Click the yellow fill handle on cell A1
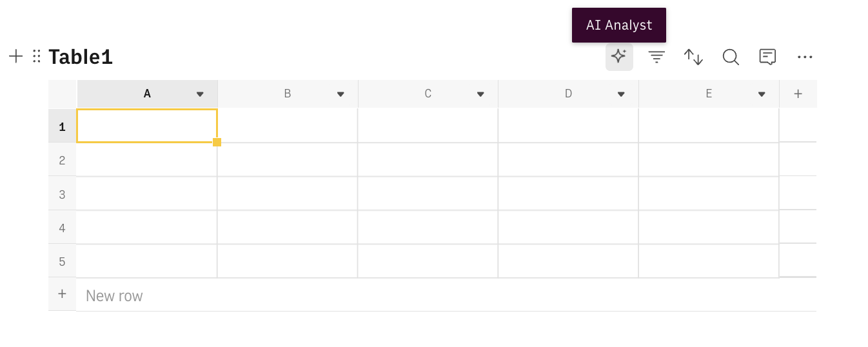The width and height of the screenshot is (868, 347). (217, 142)
